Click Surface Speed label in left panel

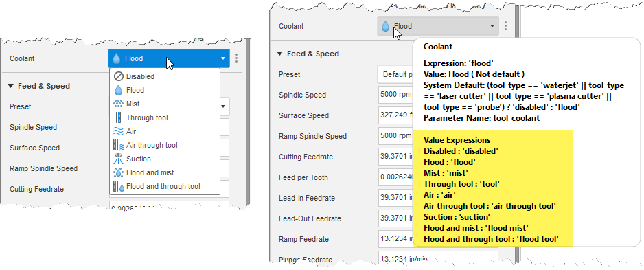pos(34,148)
